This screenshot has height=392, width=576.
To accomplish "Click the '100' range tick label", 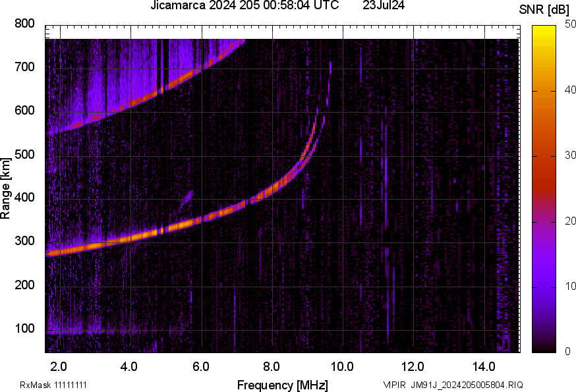I will [24, 329].
